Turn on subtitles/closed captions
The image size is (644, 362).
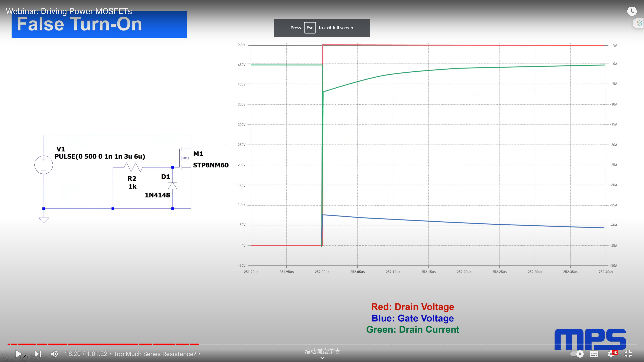[594, 354]
